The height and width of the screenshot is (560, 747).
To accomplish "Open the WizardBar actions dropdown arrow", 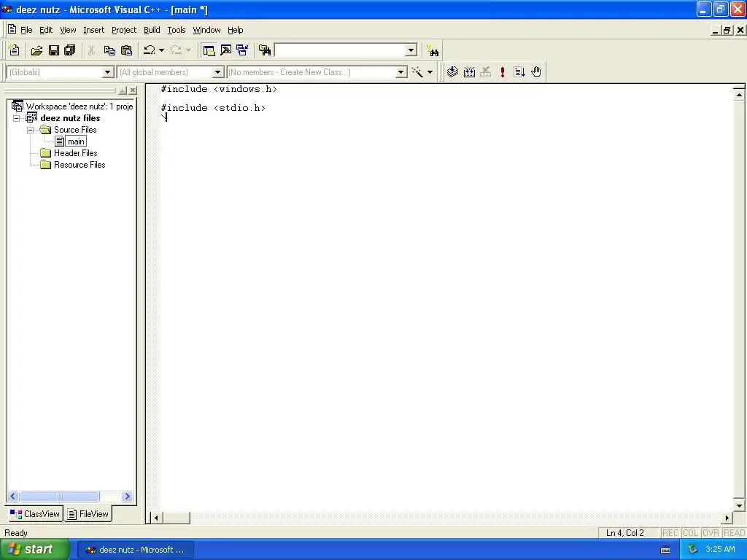I will 430,72.
